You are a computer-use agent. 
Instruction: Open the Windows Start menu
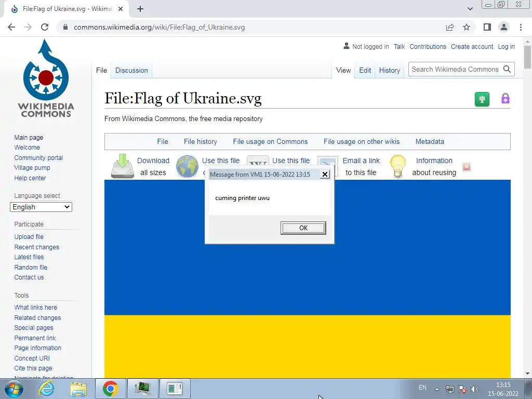(x=13, y=389)
